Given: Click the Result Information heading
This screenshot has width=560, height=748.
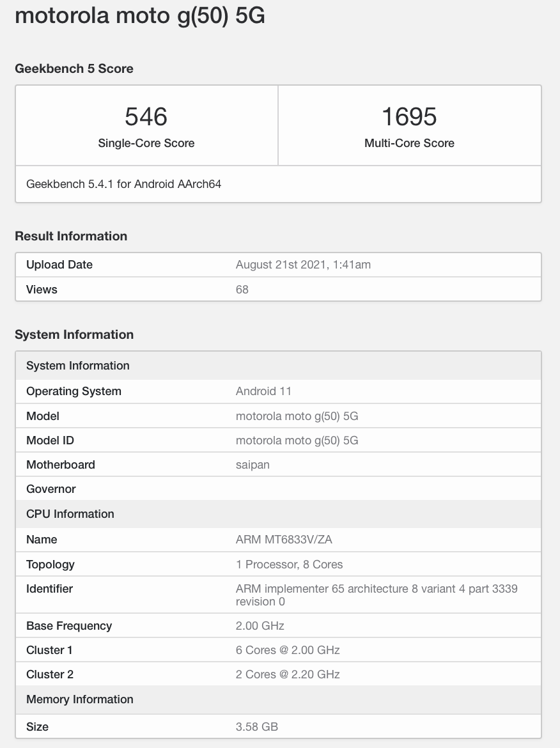Looking at the screenshot, I should click(71, 236).
